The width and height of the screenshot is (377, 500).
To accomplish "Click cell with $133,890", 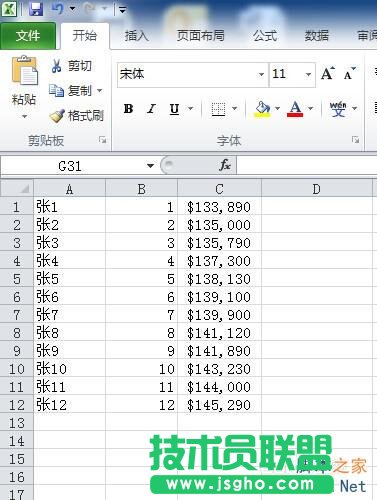I will click(x=219, y=207).
